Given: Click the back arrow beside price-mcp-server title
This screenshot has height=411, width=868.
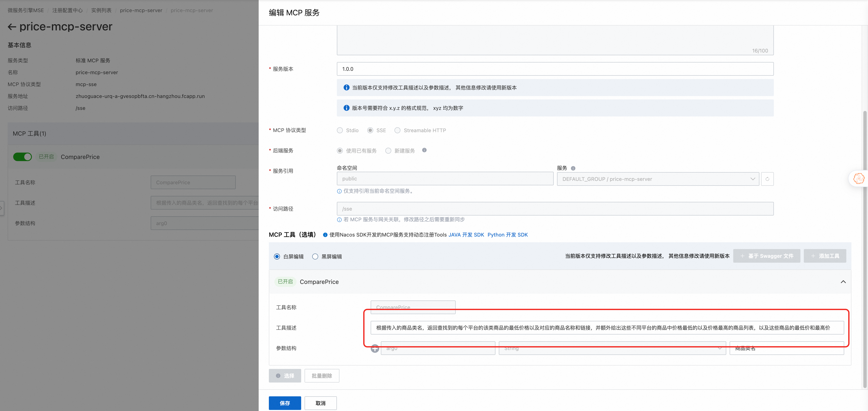Looking at the screenshot, I should click(12, 27).
